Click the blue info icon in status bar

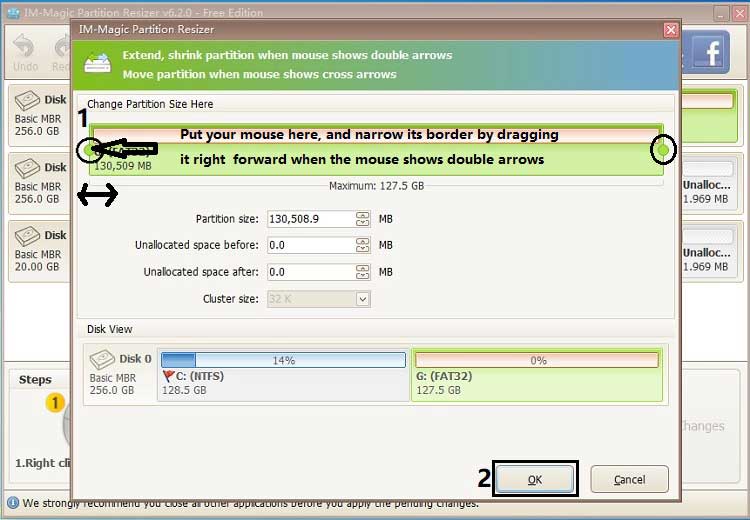12,503
